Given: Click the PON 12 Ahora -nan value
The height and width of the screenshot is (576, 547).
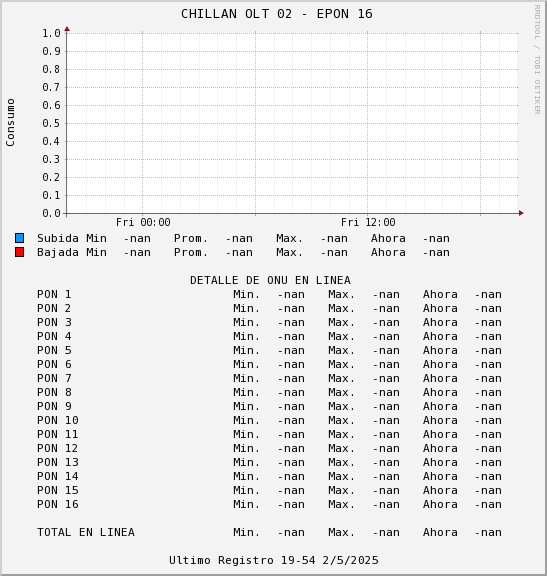Looking at the screenshot, I should [x=488, y=448].
